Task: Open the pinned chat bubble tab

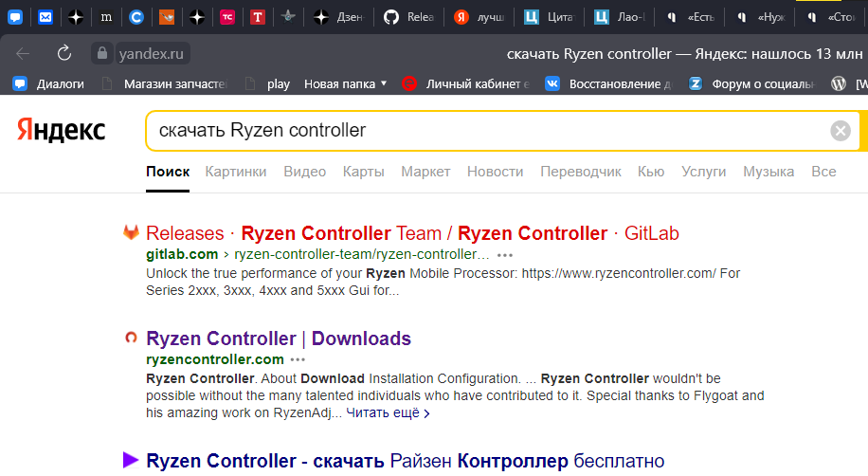Action: click(15, 17)
